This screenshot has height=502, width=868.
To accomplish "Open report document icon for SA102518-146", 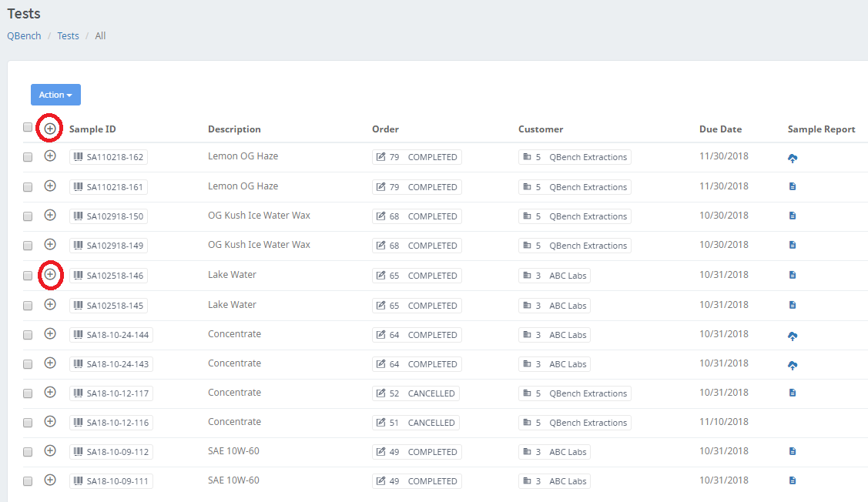I will [x=793, y=275].
